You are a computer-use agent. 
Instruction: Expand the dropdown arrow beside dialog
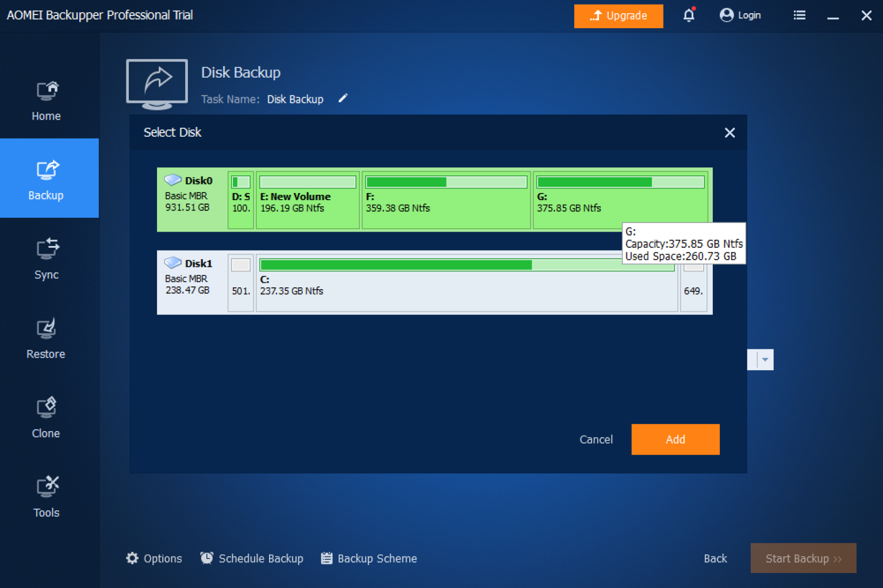[x=765, y=360]
